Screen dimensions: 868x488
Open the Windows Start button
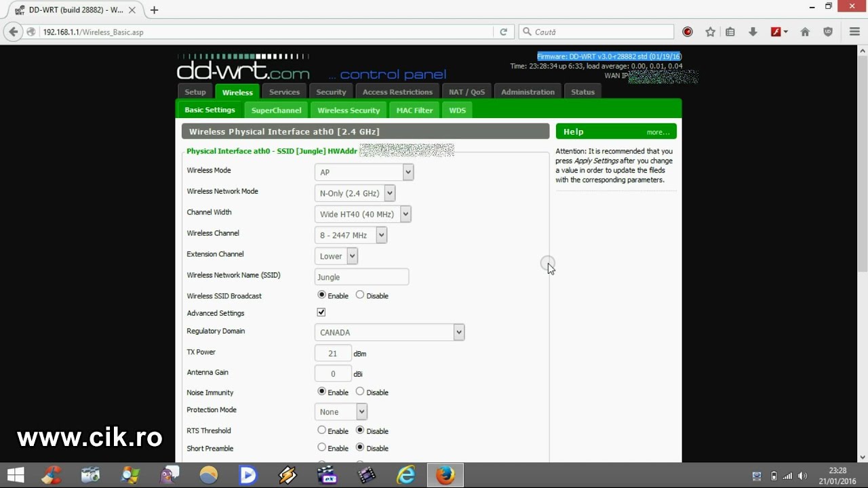tap(16, 475)
